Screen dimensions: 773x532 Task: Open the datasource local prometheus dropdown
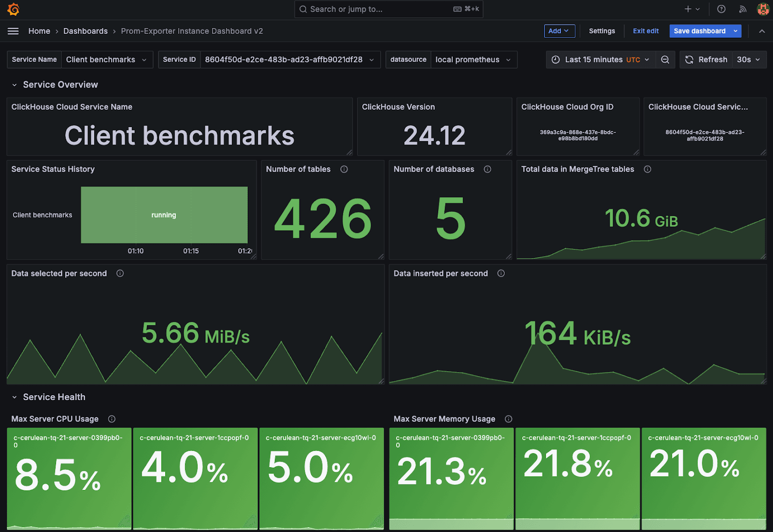pos(472,59)
